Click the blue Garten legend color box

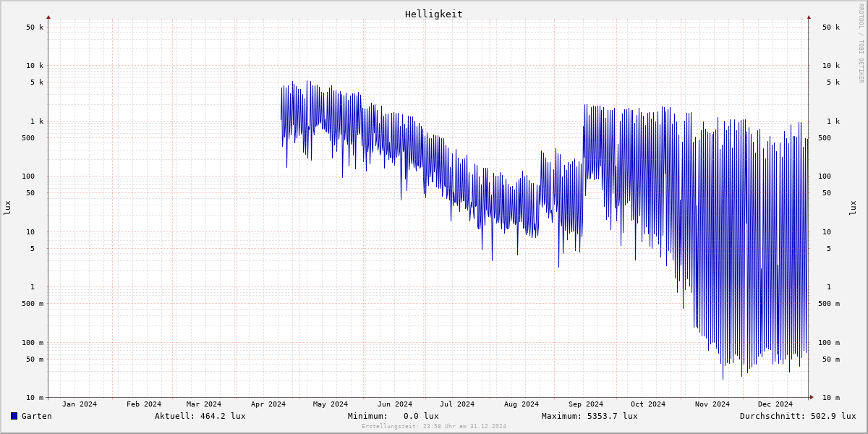pyautogui.click(x=14, y=416)
